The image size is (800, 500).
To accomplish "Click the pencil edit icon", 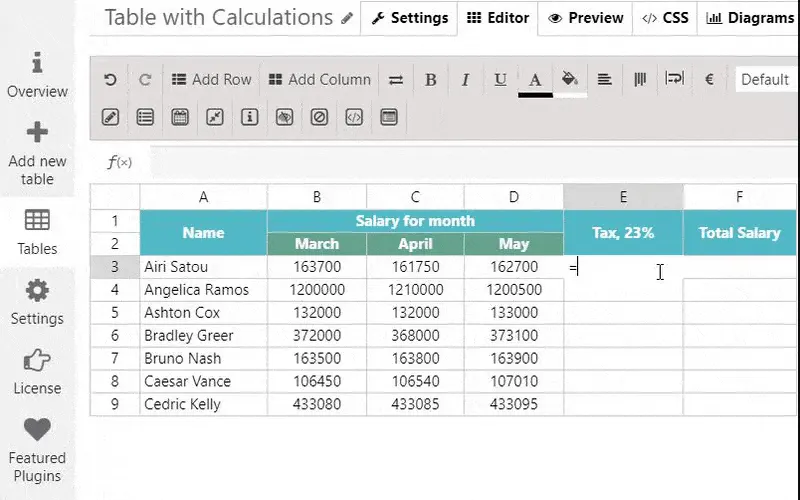I will coord(110,117).
